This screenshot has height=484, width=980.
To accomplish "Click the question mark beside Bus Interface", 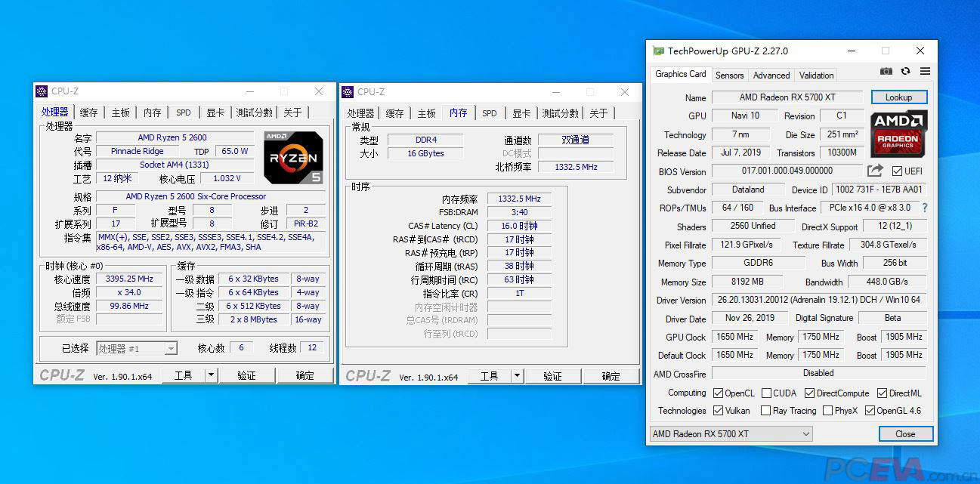I will coord(923,208).
